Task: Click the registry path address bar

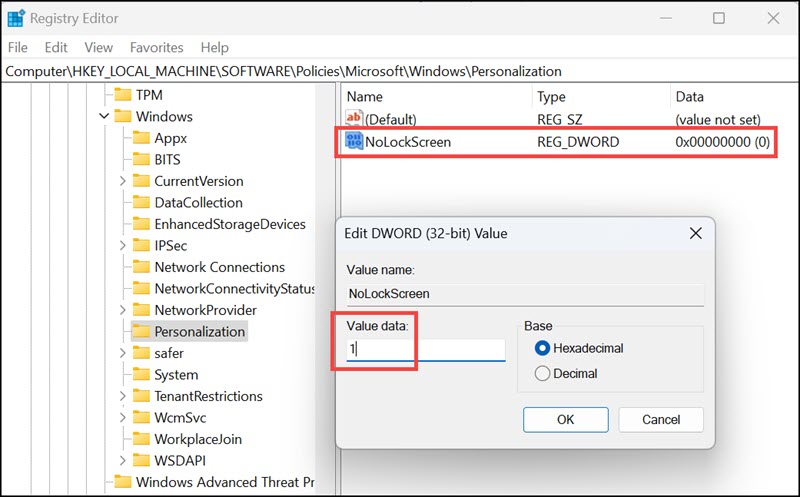Action: coord(400,71)
